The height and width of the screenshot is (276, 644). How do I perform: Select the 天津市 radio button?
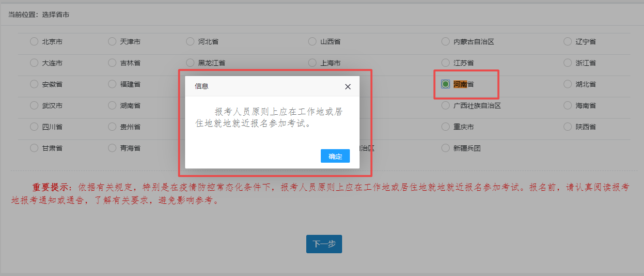[x=112, y=42]
